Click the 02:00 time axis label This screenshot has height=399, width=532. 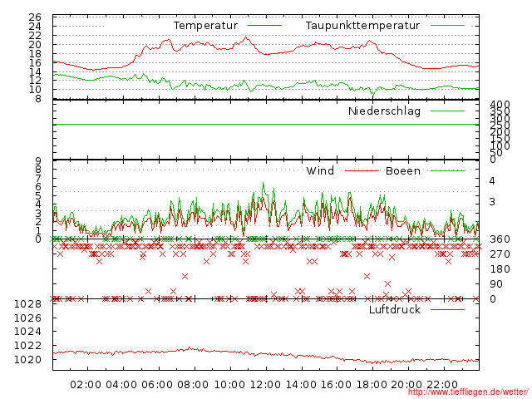tap(86, 385)
